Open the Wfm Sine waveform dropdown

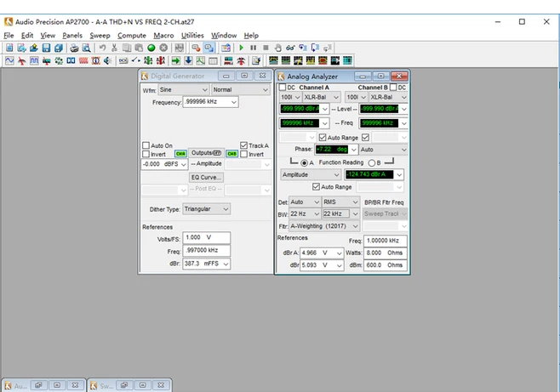184,89
